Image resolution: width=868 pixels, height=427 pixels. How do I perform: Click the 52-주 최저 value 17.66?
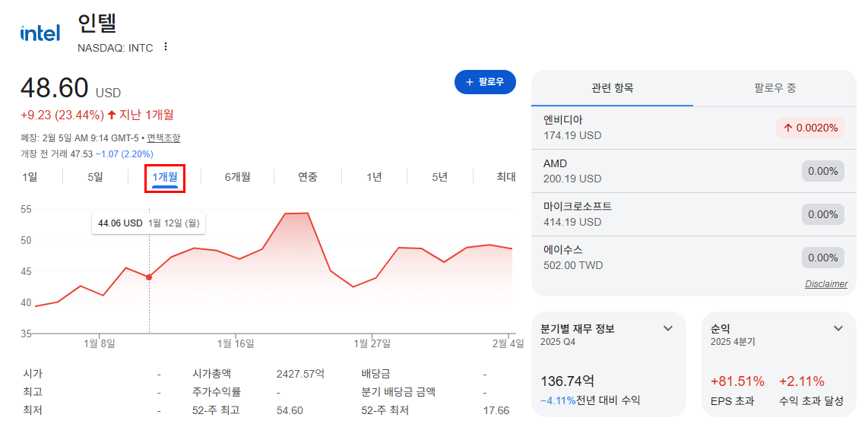[x=496, y=410]
